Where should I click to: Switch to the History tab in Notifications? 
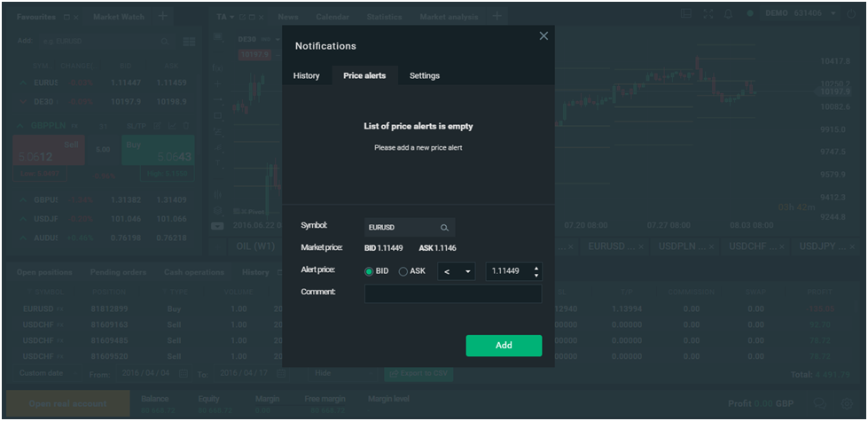(306, 76)
